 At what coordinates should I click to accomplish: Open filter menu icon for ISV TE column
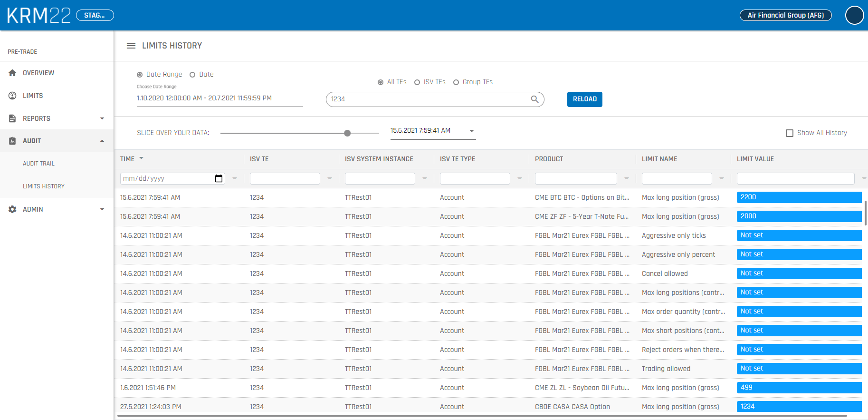[330, 179]
